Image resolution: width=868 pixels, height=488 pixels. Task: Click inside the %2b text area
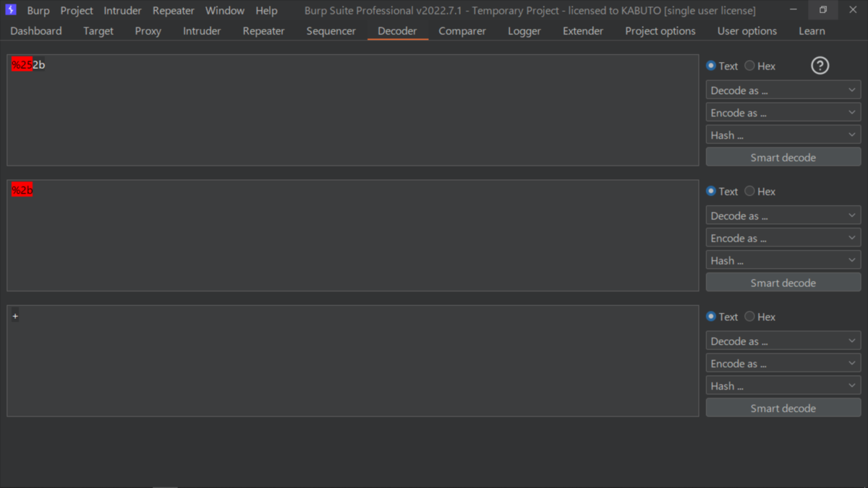tap(353, 236)
